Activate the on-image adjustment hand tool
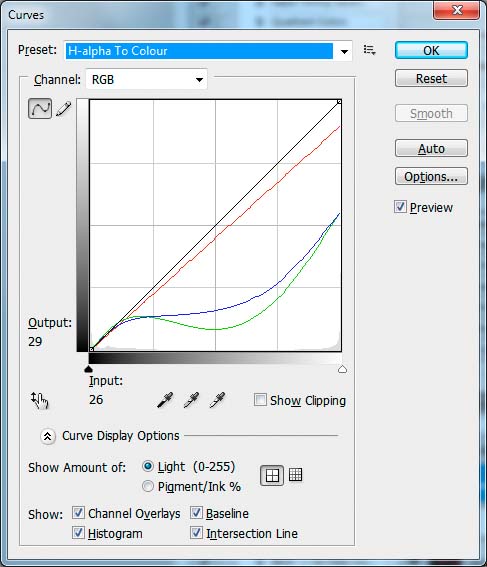This screenshot has height=567, width=487. (x=39, y=400)
